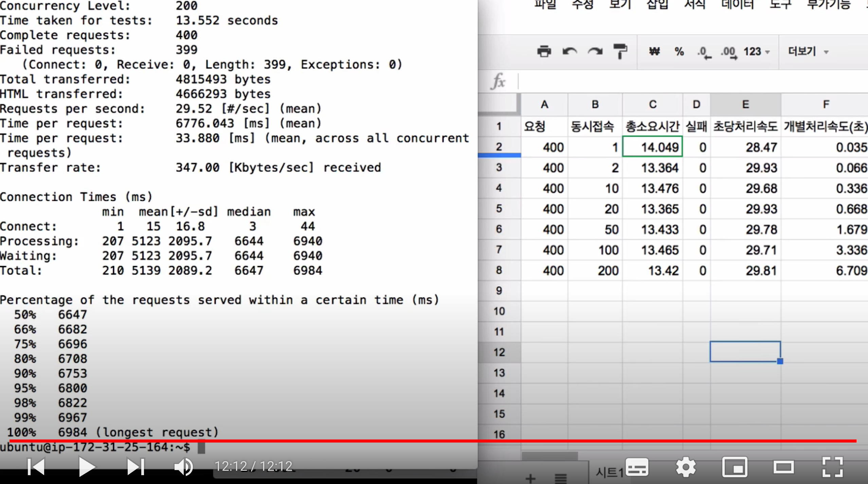Viewport: 868px width, 484px height.
Task: Increase decimal places button
Action: point(729,53)
